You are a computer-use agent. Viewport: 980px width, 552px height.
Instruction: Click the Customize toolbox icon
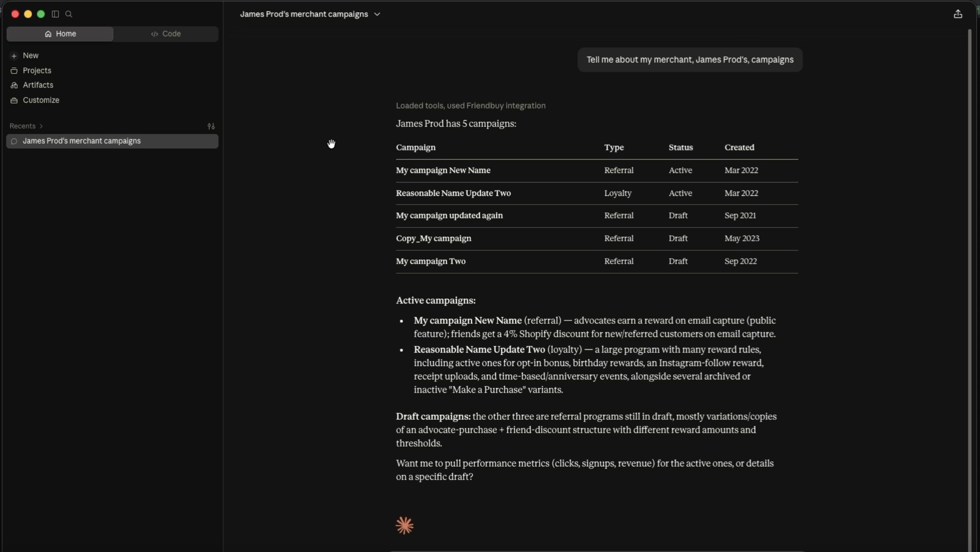tap(14, 100)
